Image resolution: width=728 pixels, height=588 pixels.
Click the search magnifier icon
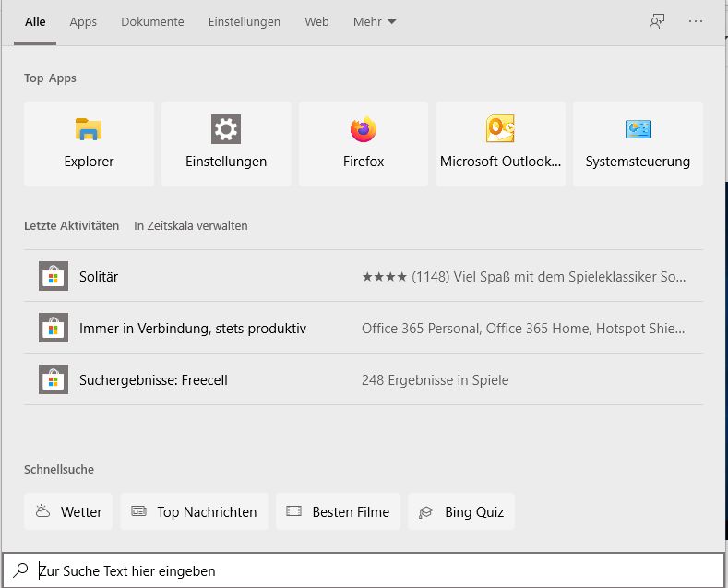point(20,570)
